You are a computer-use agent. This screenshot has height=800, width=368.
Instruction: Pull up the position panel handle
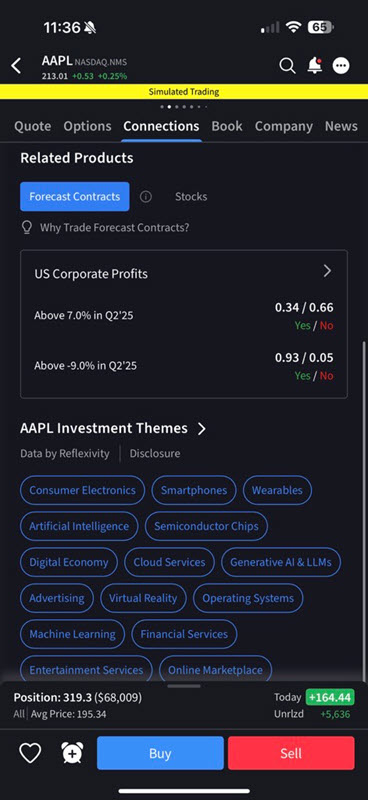pyautogui.click(x=184, y=686)
